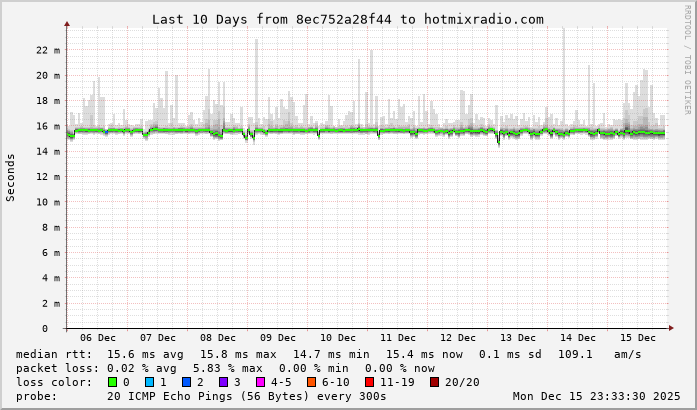Select the blue swatch for loss 2

187,382
